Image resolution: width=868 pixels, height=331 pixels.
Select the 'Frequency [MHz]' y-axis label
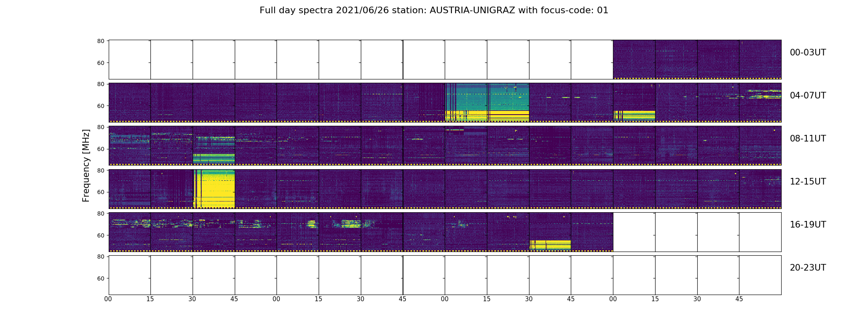[86, 165]
